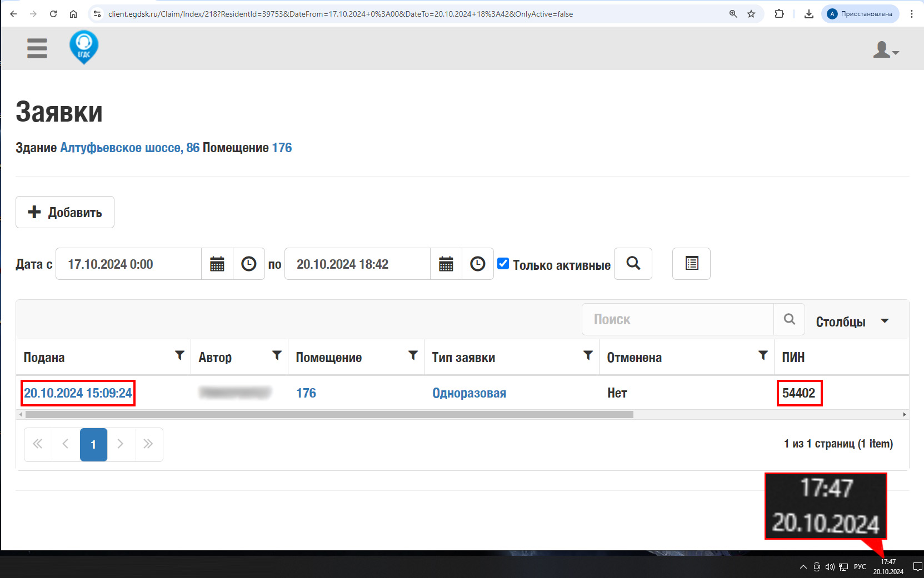Click the horizontal table scrollbar
This screenshot has width=924, height=578.
[329, 415]
